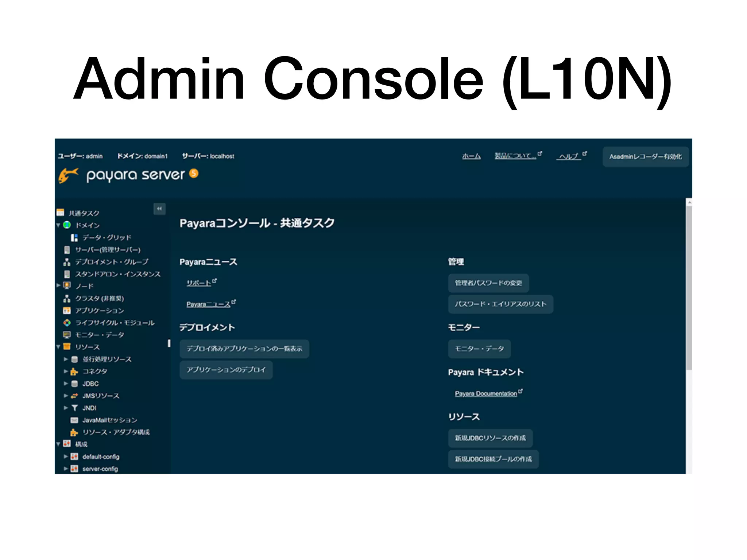
Task: Click 新規JDBCリソースの作成 button
Action: pos(490,438)
